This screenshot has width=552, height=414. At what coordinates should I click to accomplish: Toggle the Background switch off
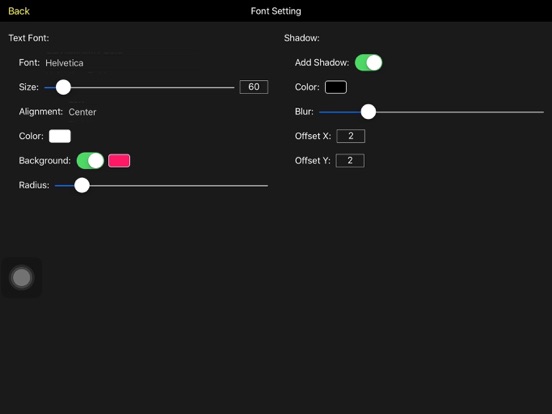(90, 161)
